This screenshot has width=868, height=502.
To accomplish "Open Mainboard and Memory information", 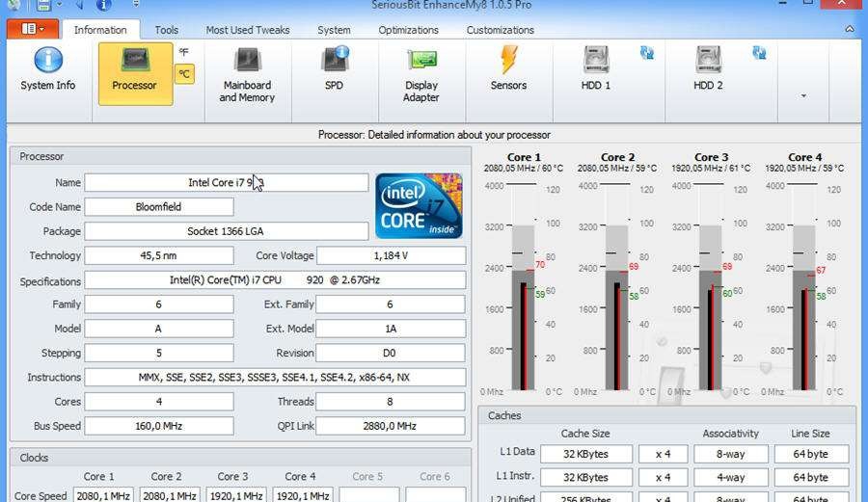I will pos(247,75).
